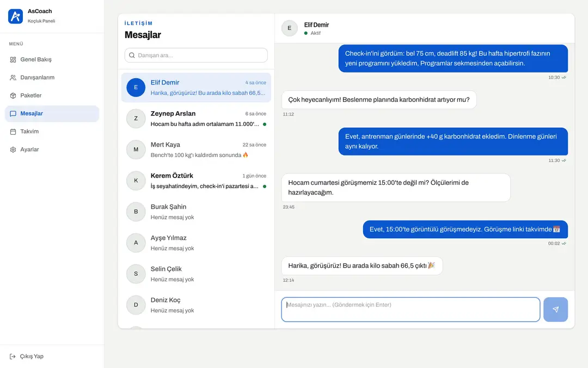Open Genel Bakış menu item
This screenshot has width=588, height=368.
click(x=52, y=60)
